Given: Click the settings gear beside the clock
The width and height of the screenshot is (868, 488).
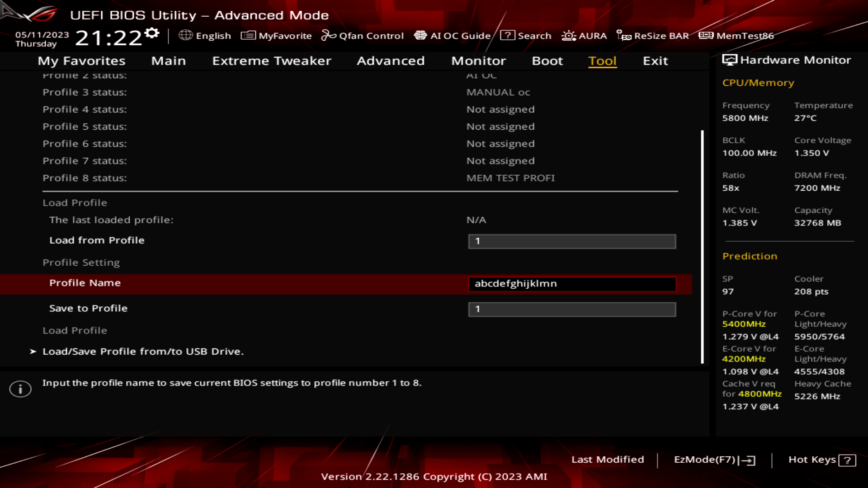Looking at the screenshot, I should (152, 33).
